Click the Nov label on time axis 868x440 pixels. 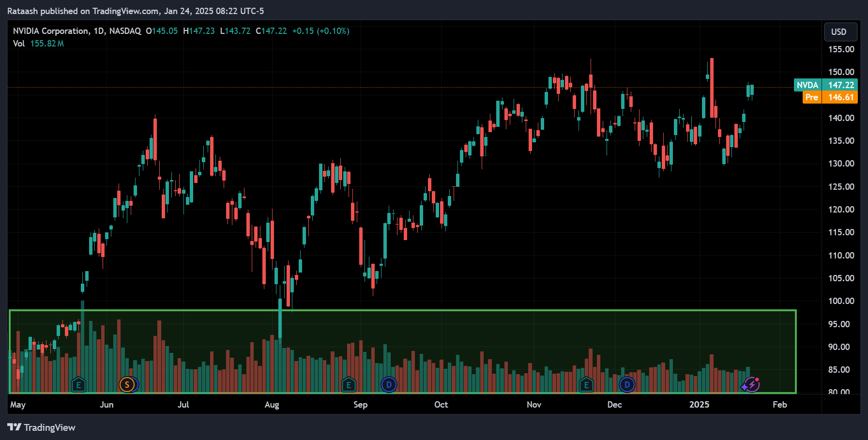pyautogui.click(x=534, y=405)
